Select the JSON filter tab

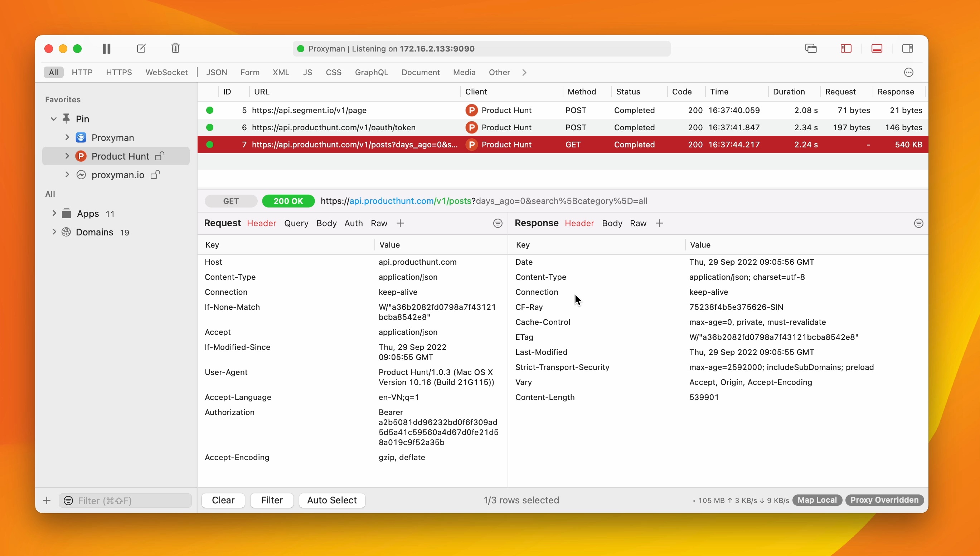coord(217,73)
